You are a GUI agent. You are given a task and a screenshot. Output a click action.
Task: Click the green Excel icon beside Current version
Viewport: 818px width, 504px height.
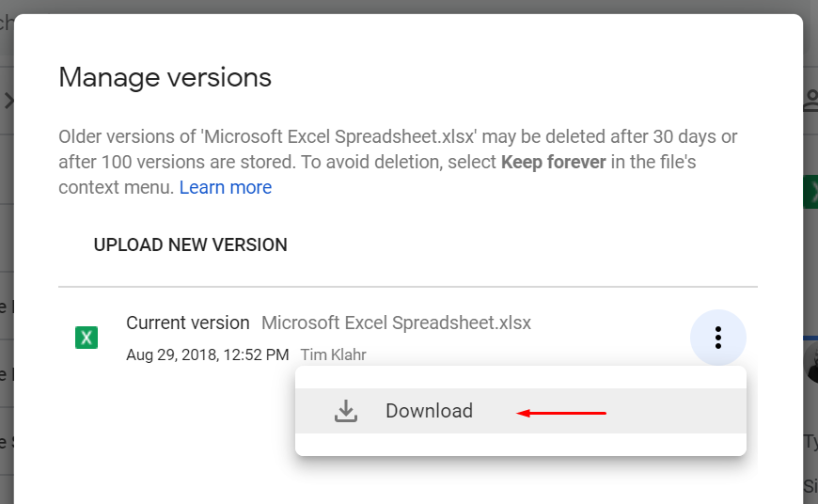(87, 338)
